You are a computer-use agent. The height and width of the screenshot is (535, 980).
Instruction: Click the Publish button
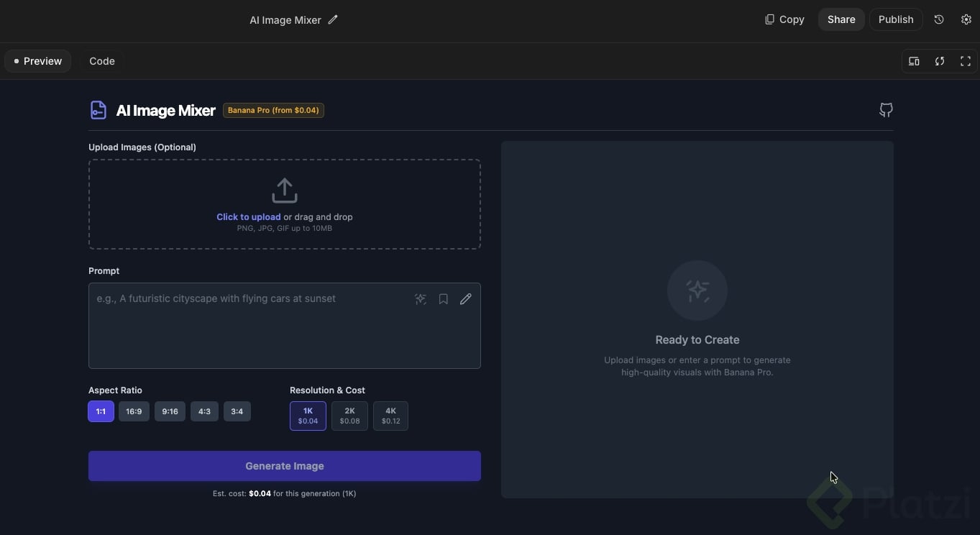pyautogui.click(x=895, y=19)
